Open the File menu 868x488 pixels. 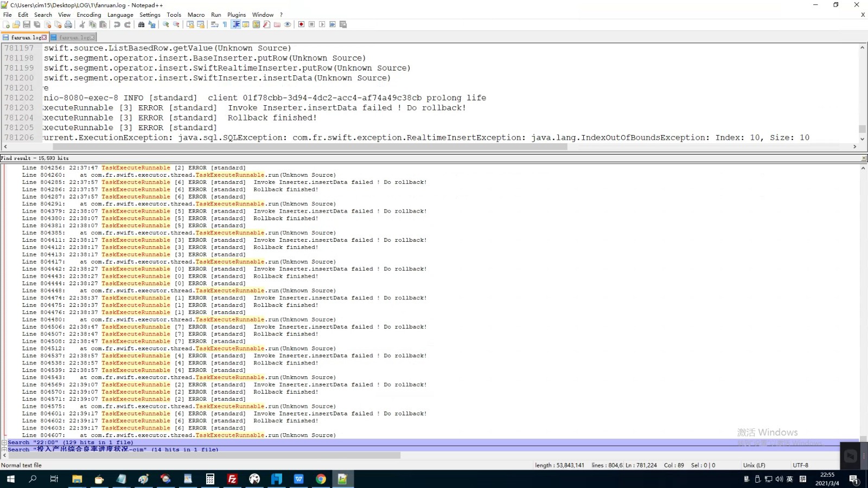pyautogui.click(x=8, y=15)
